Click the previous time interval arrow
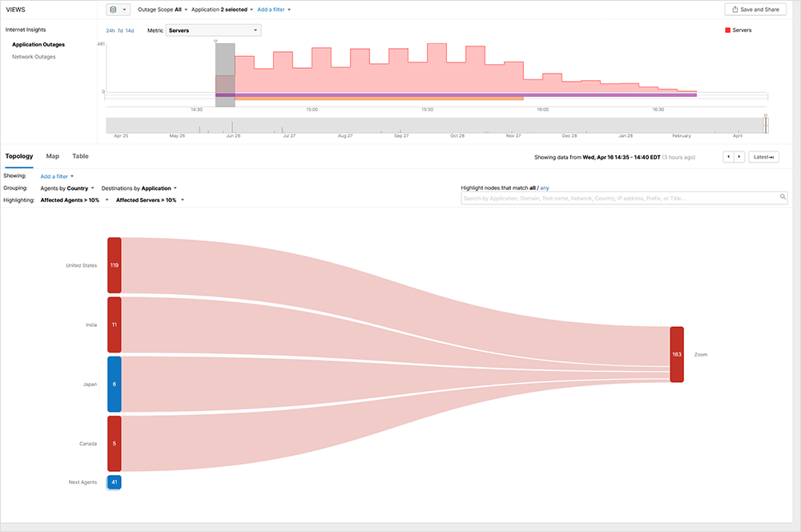 pos(728,157)
